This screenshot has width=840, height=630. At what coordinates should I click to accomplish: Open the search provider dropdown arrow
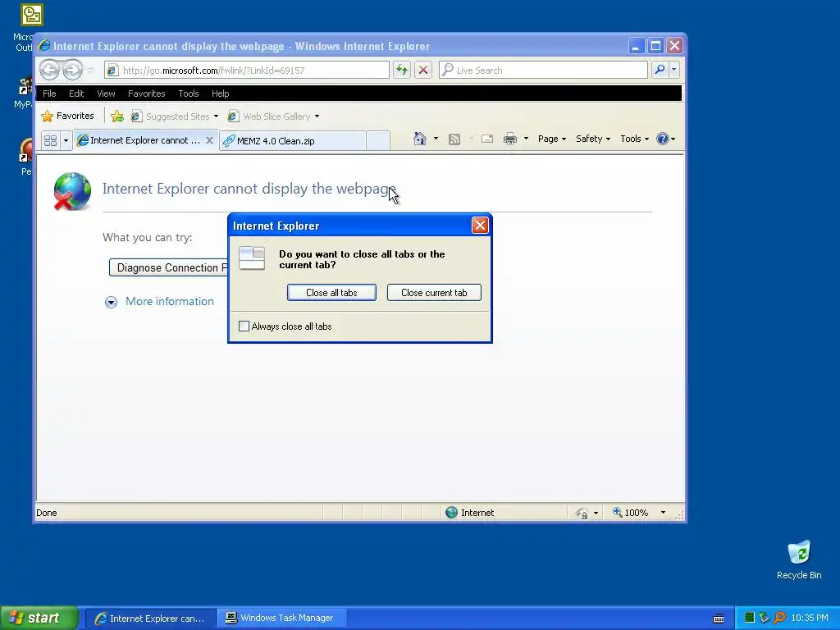(674, 70)
